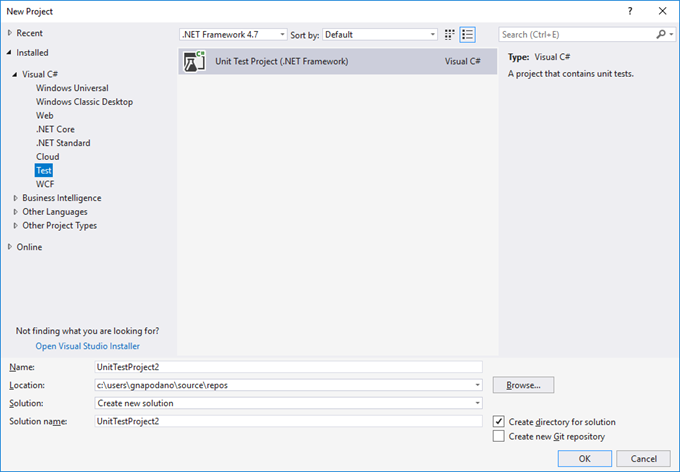Expand Business Intelligence node
This screenshot has height=472, width=681.
(16, 198)
